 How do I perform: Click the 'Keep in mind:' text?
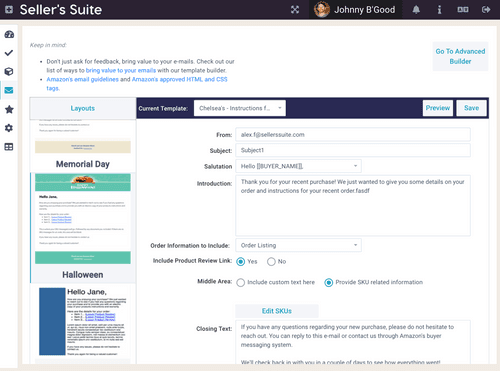tap(48, 45)
